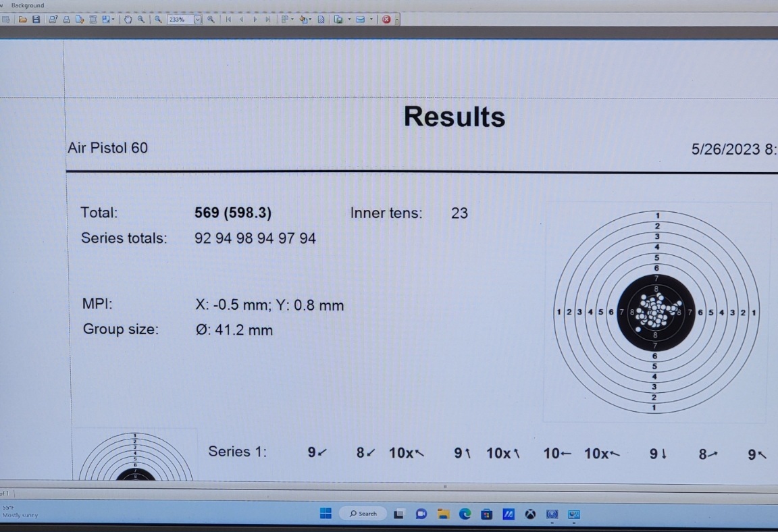The height and width of the screenshot is (532, 778).
Task: Click the 233% zoom input field
Action: [180, 20]
